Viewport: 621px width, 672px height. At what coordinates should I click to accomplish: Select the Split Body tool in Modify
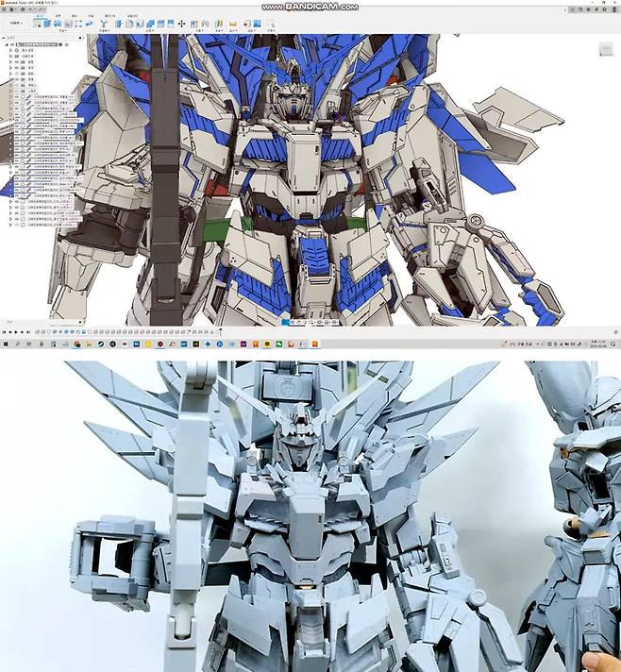point(171,24)
